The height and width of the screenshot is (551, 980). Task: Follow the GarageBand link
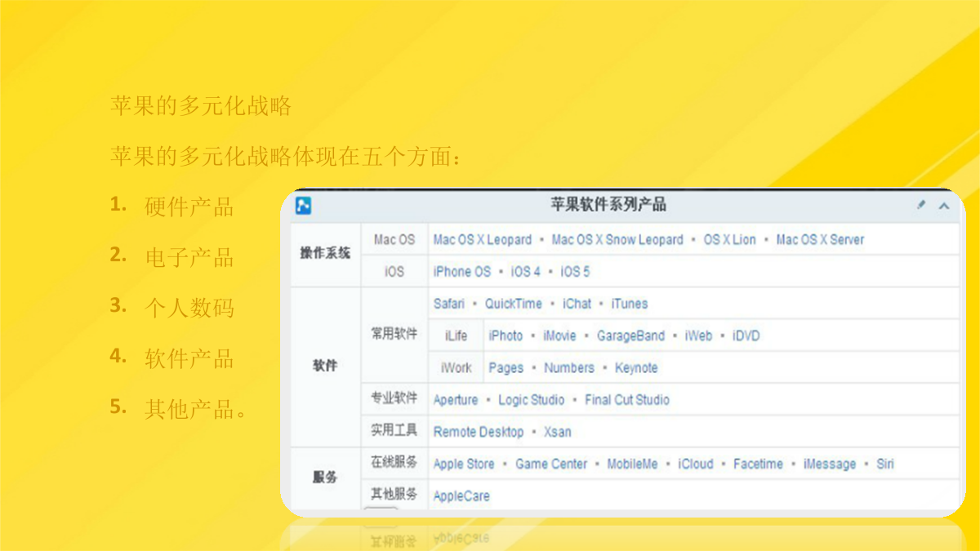(630, 335)
